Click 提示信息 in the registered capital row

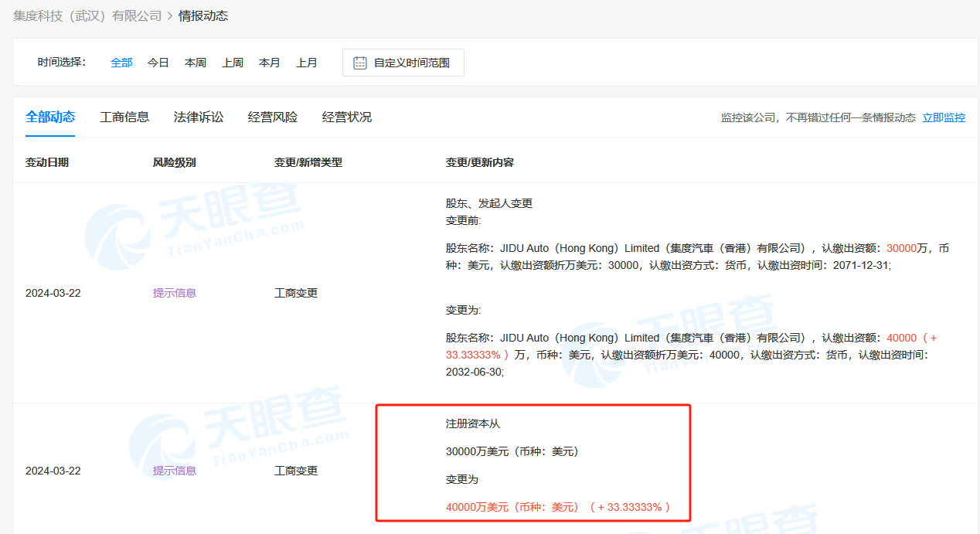175,471
